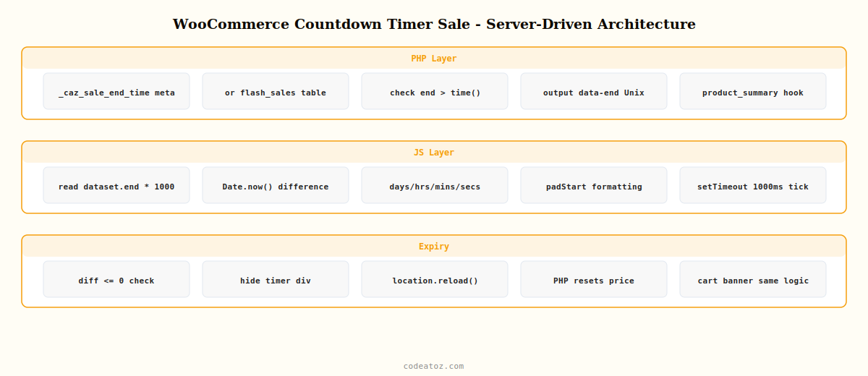Click the product_summary hook box
Screen dimensions: 868x376
(753, 91)
